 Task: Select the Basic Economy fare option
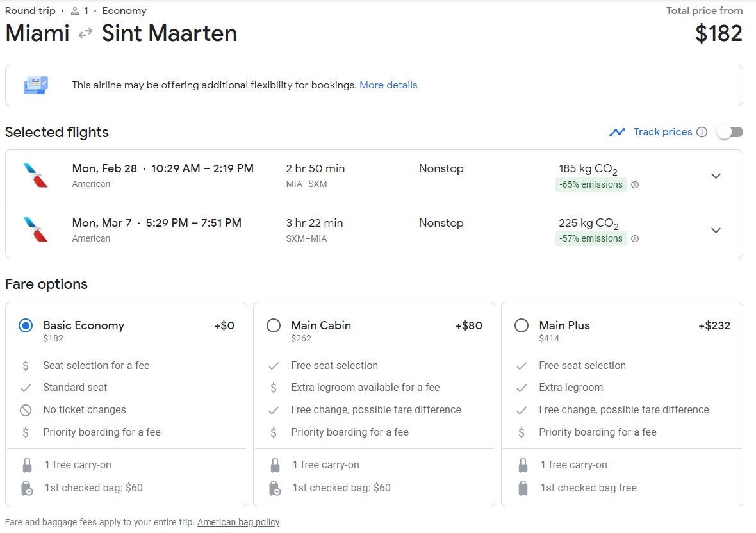point(26,325)
